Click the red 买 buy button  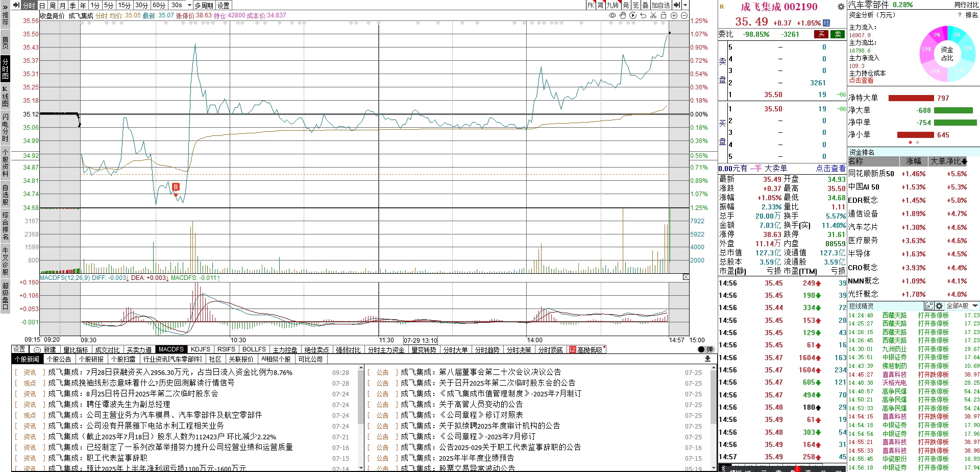point(821,34)
